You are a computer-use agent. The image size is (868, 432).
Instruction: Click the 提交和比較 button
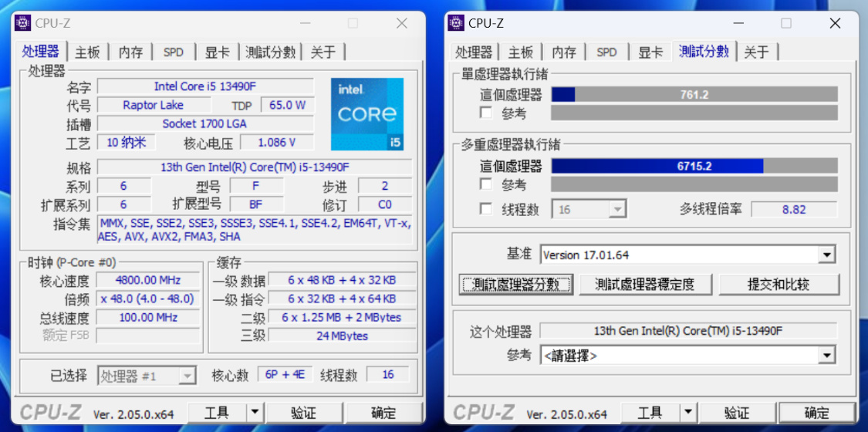tap(778, 285)
